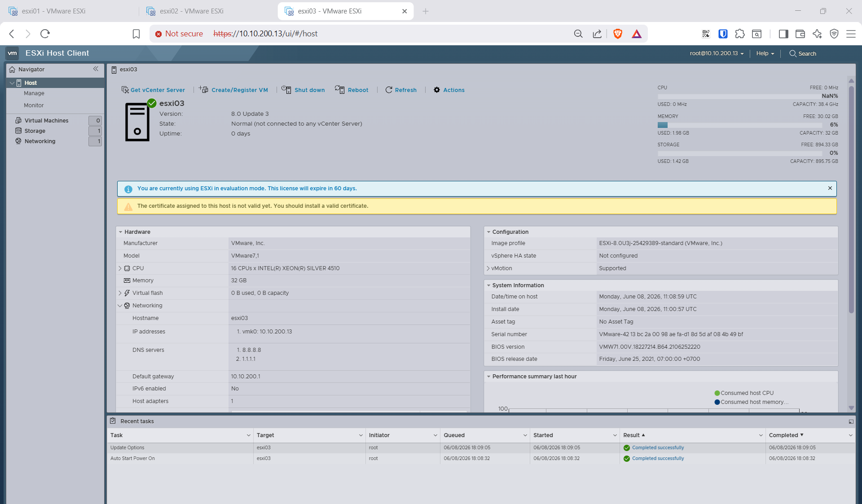This screenshot has height=504, width=862.
Task: Collapse the Performance summary last hour section
Action: [488, 377]
